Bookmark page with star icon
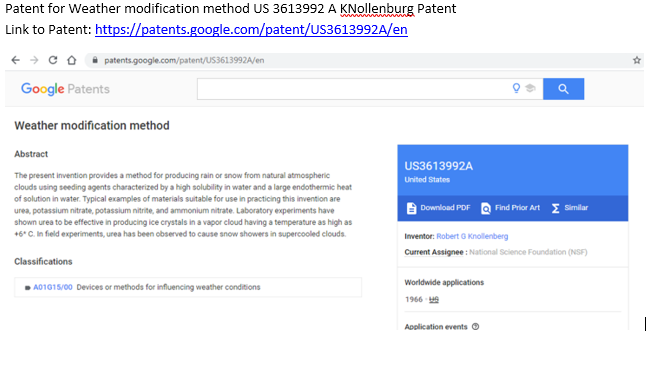 tap(637, 60)
